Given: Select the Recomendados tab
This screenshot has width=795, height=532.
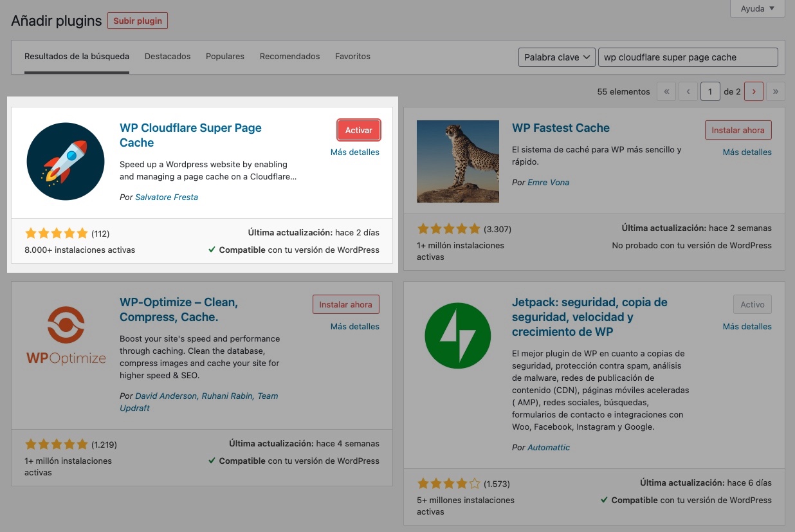Looking at the screenshot, I should (289, 57).
